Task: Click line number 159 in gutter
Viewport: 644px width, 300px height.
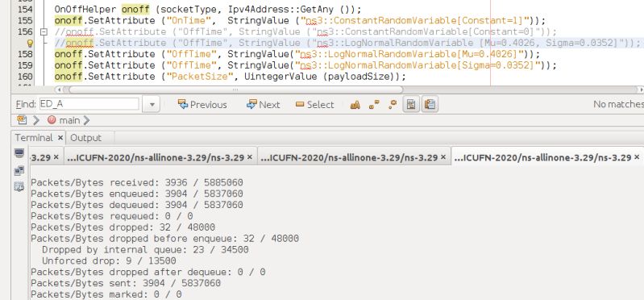Action: click(x=26, y=65)
